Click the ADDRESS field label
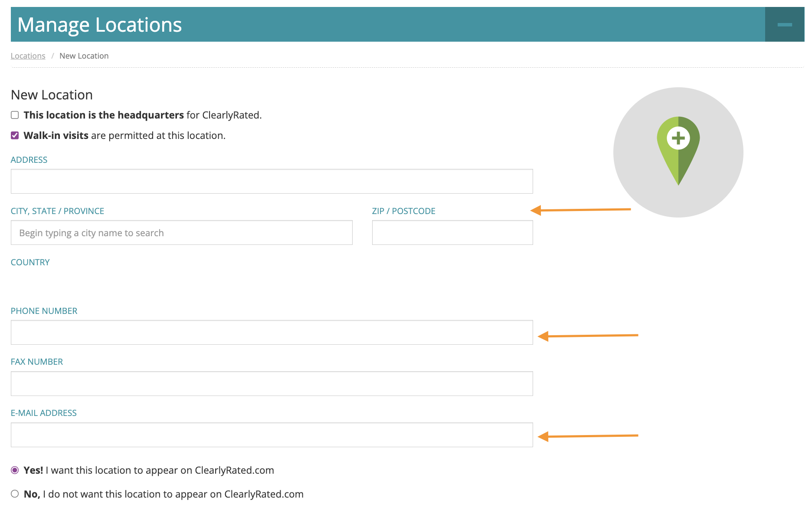 click(x=29, y=160)
